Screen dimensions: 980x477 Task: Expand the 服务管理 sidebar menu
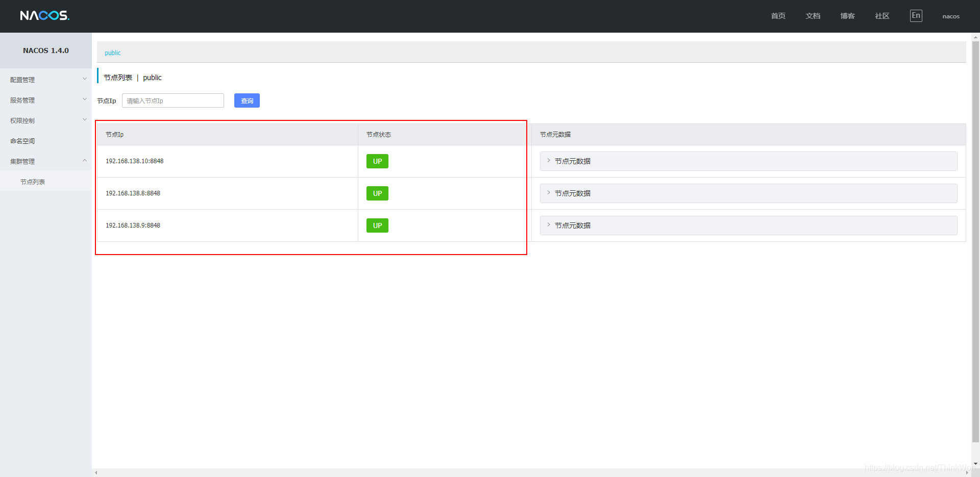pyautogui.click(x=46, y=100)
